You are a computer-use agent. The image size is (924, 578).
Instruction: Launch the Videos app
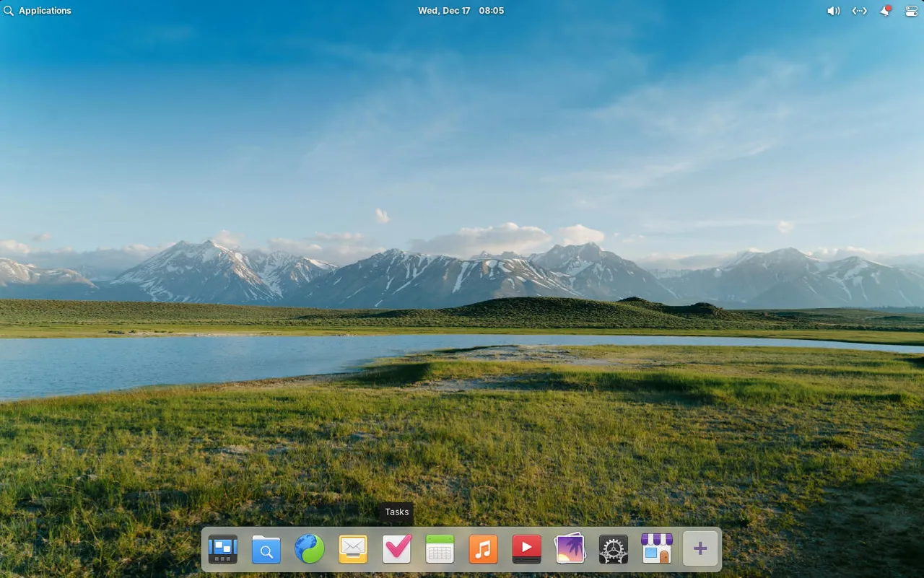526,548
